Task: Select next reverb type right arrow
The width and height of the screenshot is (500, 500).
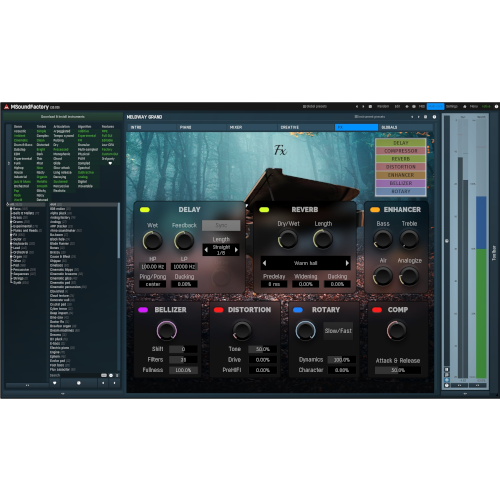Action: click(x=347, y=263)
